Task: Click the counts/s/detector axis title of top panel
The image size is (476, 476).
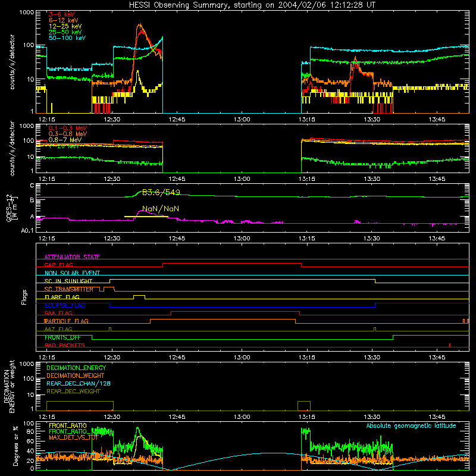Action: pyautogui.click(x=12, y=62)
